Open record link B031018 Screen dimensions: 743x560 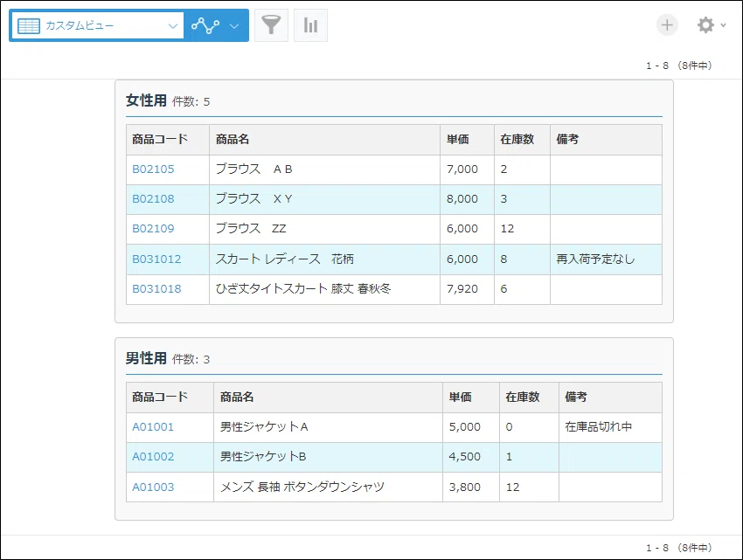[x=156, y=289]
